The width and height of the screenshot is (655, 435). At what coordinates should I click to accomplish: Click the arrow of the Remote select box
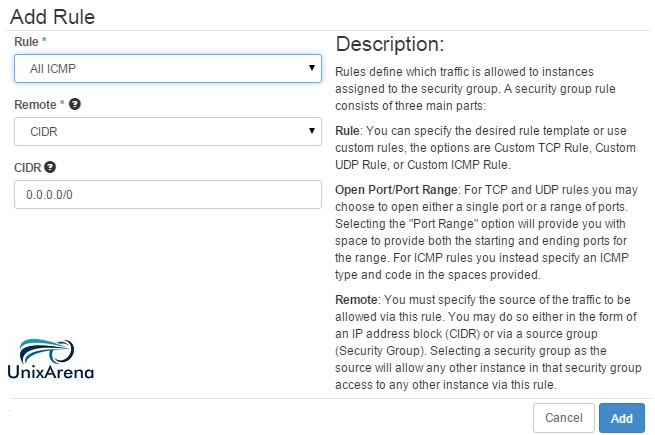312,131
